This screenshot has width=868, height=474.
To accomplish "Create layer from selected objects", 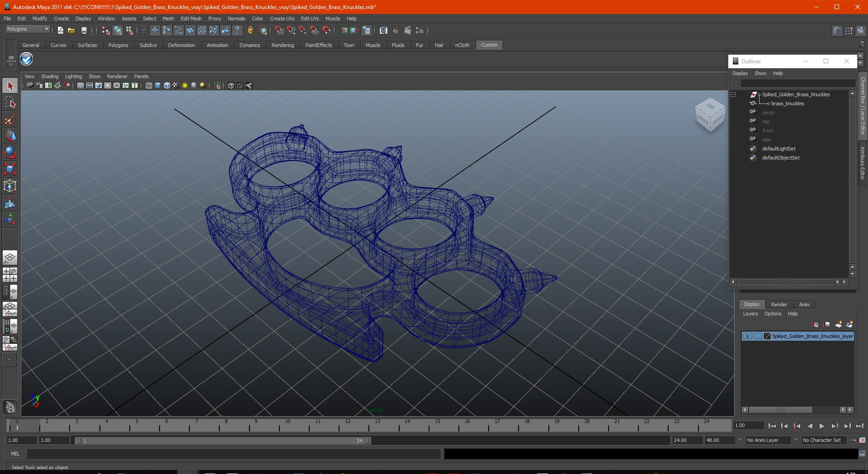I will pyautogui.click(x=849, y=324).
